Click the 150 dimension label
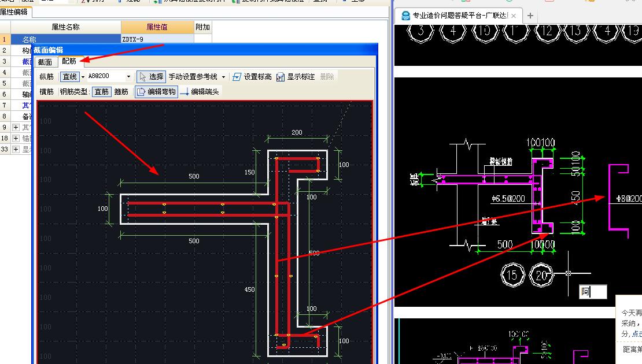 250,172
